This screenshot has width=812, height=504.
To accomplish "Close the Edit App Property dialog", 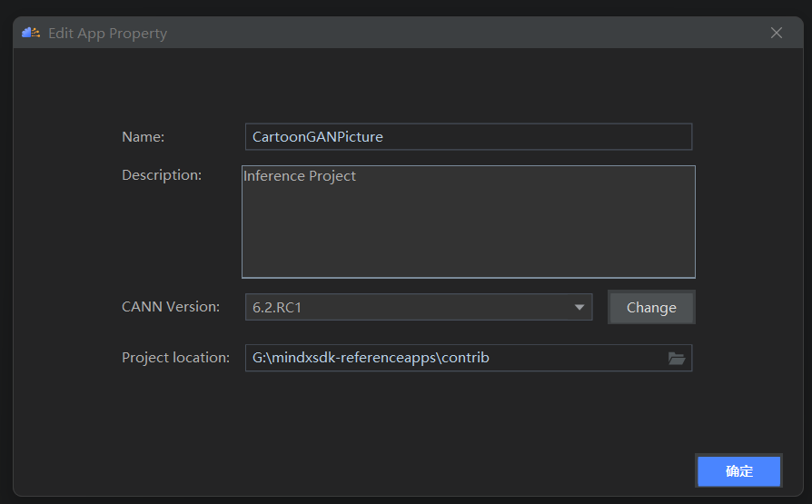I will (x=777, y=33).
